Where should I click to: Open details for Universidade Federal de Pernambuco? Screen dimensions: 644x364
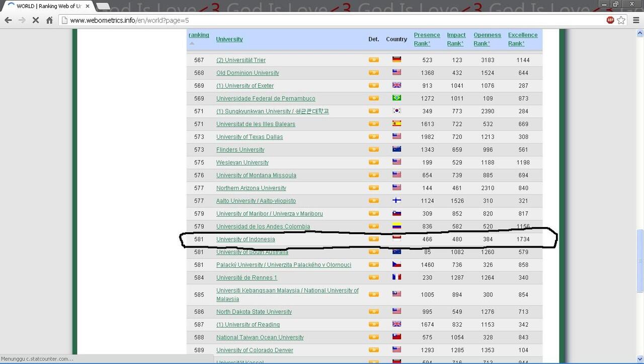click(373, 98)
